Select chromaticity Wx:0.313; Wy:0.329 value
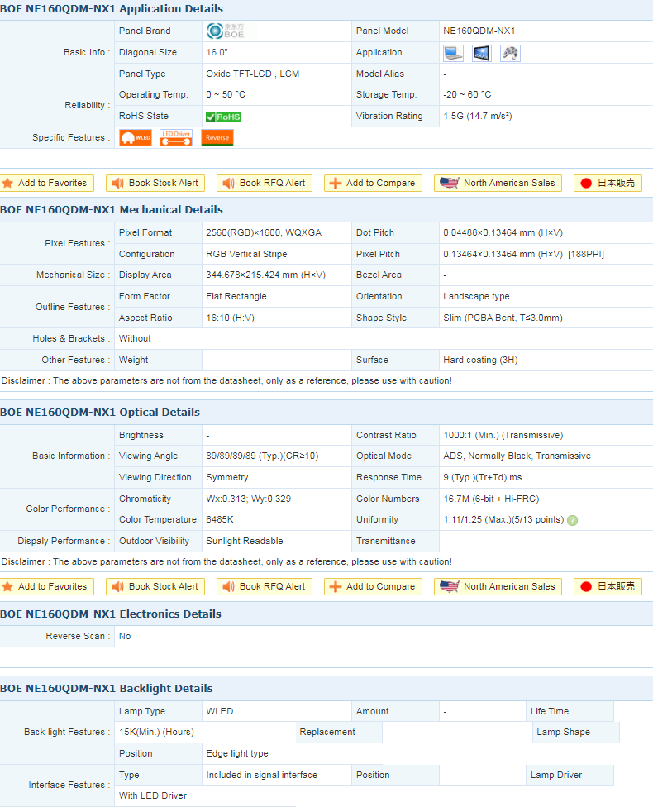This screenshot has width=653, height=812. 249,499
